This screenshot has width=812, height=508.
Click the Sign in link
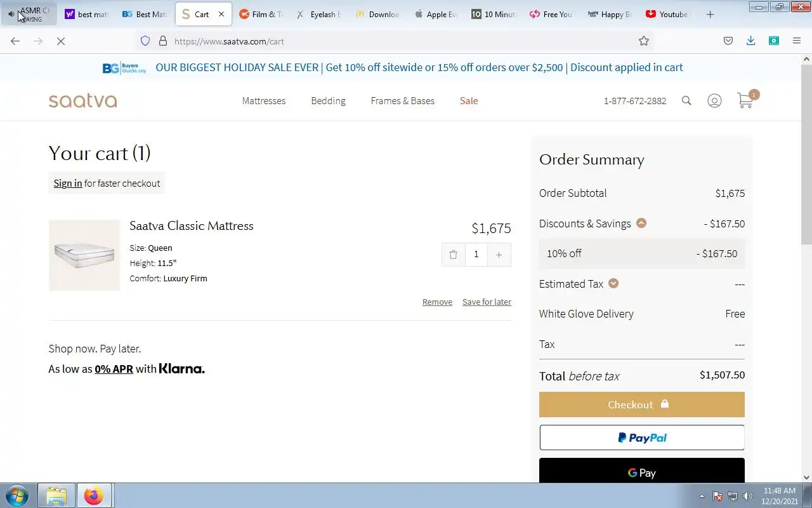click(x=68, y=183)
